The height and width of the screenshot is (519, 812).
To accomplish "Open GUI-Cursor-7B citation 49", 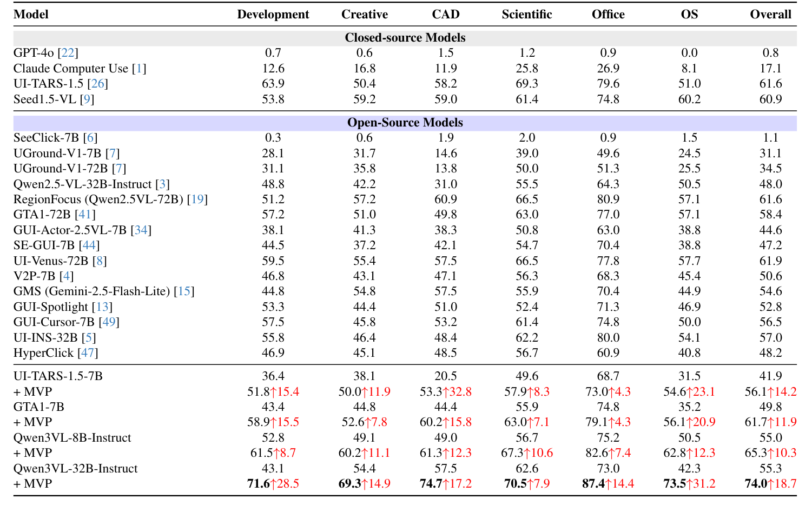I will pyautogui.click(x=109, y=322).
